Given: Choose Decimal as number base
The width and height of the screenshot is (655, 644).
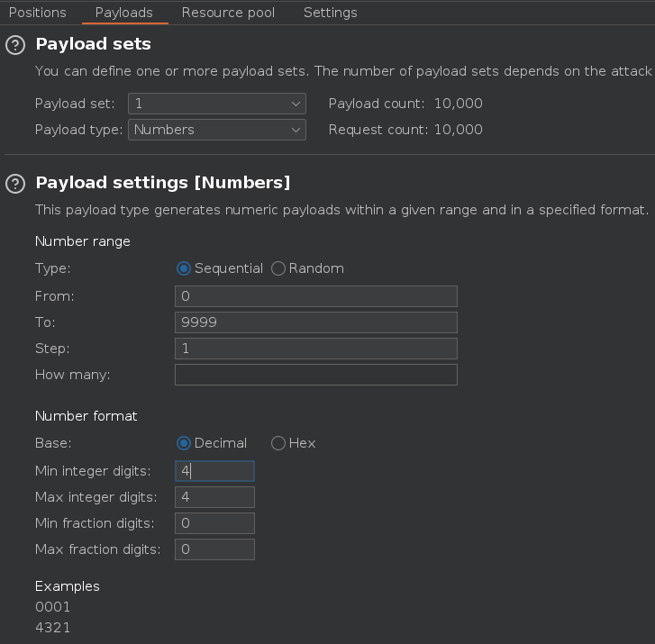Looking at the screenshot, I should click(184, 443).
